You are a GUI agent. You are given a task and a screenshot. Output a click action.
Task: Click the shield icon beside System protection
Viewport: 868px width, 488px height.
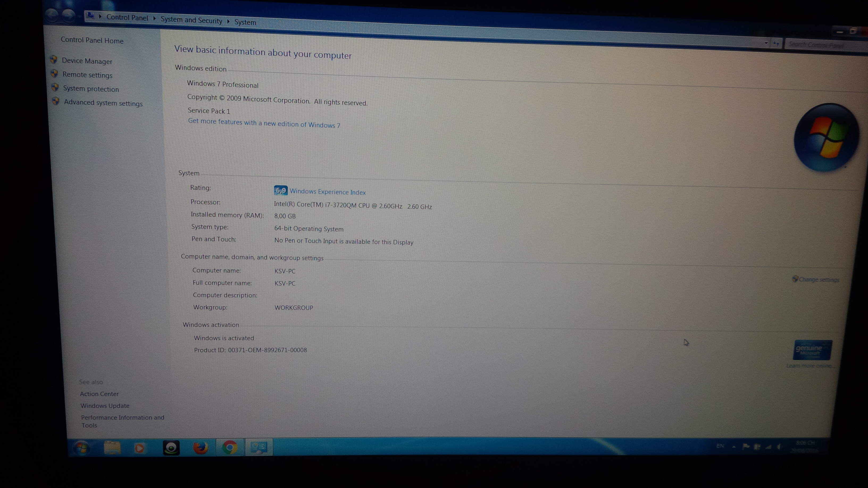point(55,87)
